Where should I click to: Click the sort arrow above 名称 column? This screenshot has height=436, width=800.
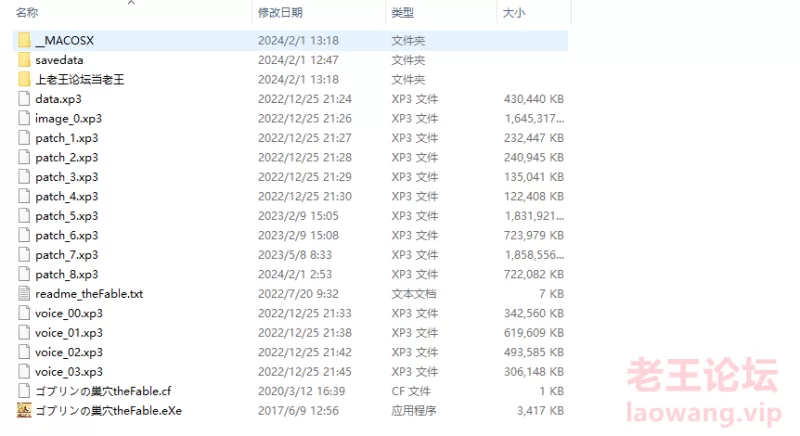[132, 3]
